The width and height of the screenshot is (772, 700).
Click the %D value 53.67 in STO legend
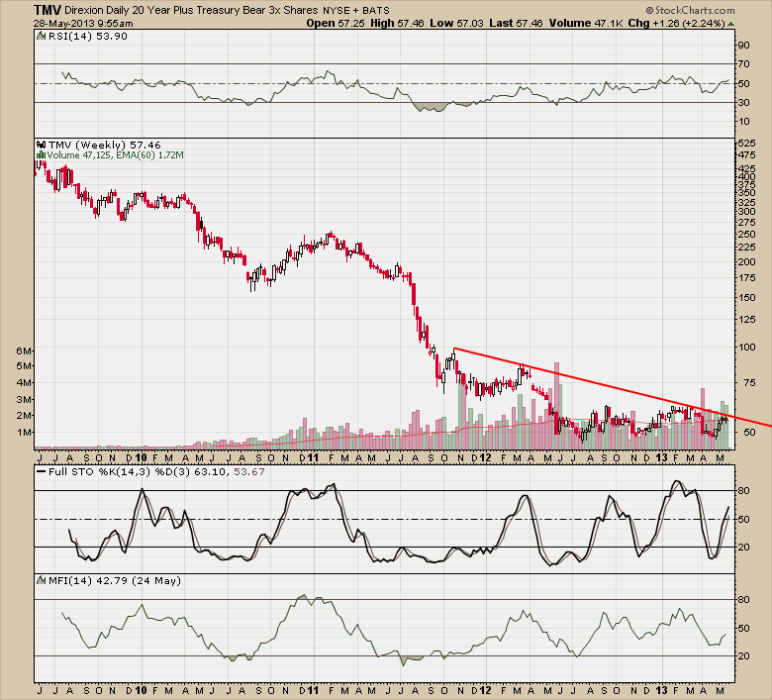(x=248, y=472)
